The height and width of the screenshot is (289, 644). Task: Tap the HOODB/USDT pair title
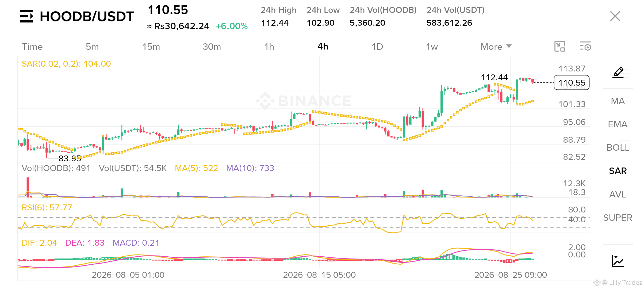pos(87,16)
